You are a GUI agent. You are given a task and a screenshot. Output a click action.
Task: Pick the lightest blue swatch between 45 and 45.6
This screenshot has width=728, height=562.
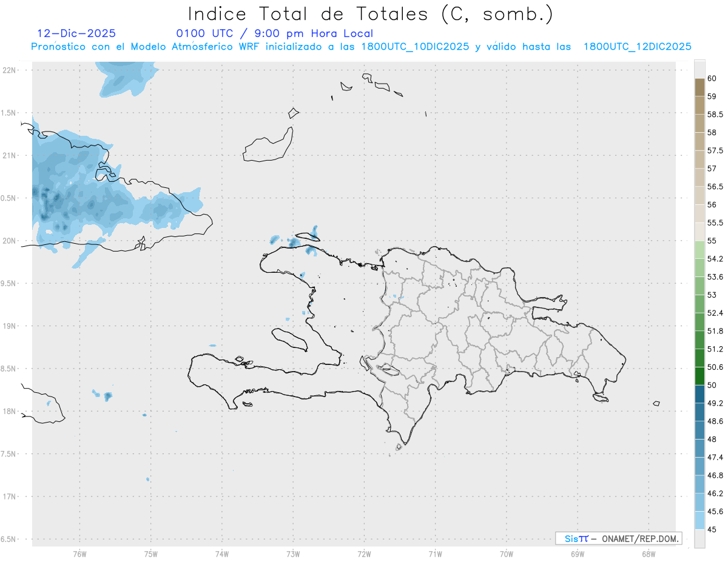pos(699,520)
